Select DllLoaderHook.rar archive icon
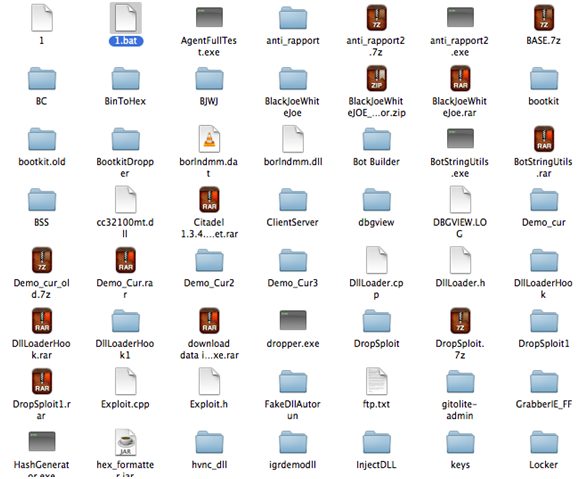Image resolution: width=580 pixels, height=479 pixels. click(x=42, y=321)
